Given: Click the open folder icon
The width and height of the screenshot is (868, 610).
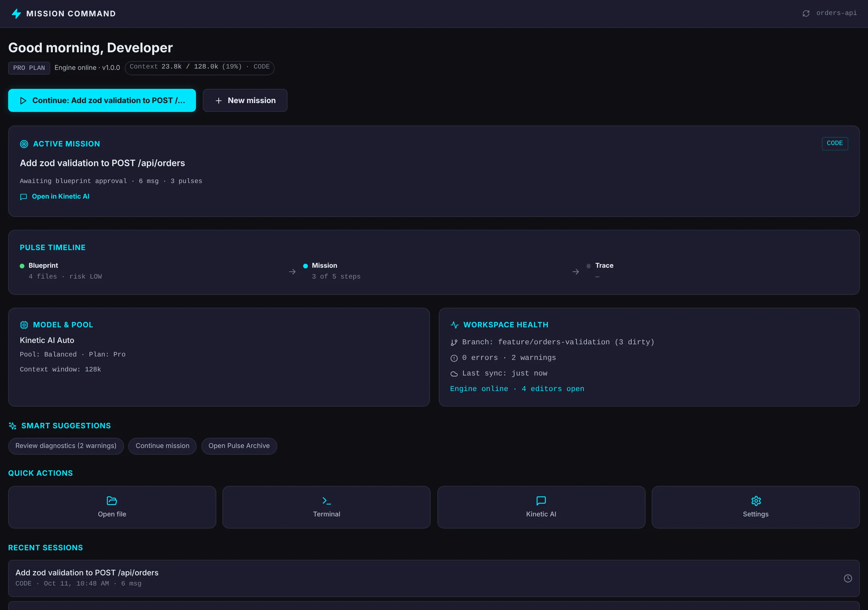Looking at the screenshot, I should [112, 501].
